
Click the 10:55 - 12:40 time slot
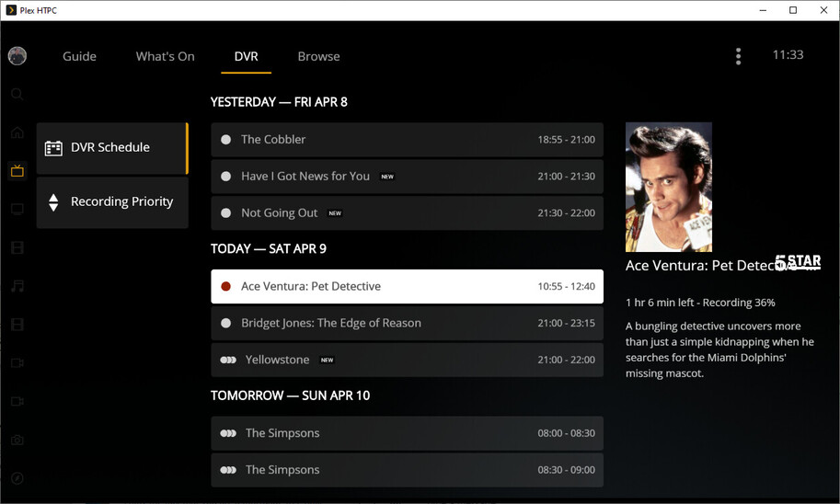pos(566,287)
